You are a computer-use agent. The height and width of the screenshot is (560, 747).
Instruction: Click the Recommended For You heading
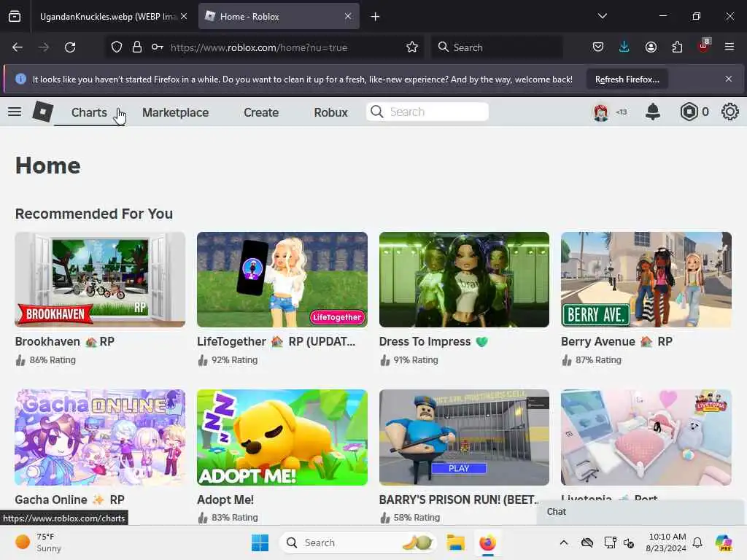(x=94, y=214)
